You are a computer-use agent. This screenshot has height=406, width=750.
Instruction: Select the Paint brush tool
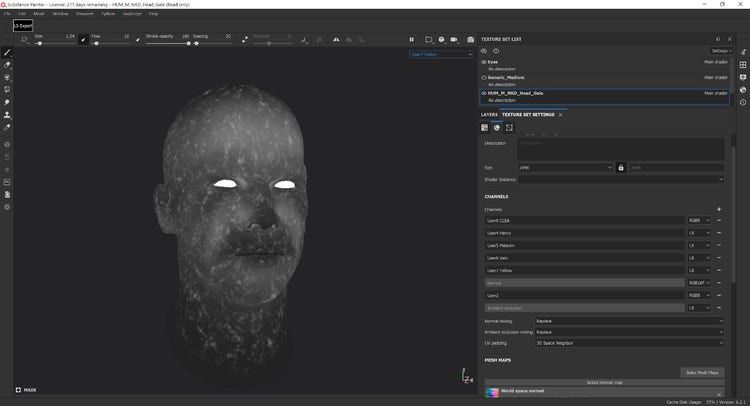coord(8,52)
